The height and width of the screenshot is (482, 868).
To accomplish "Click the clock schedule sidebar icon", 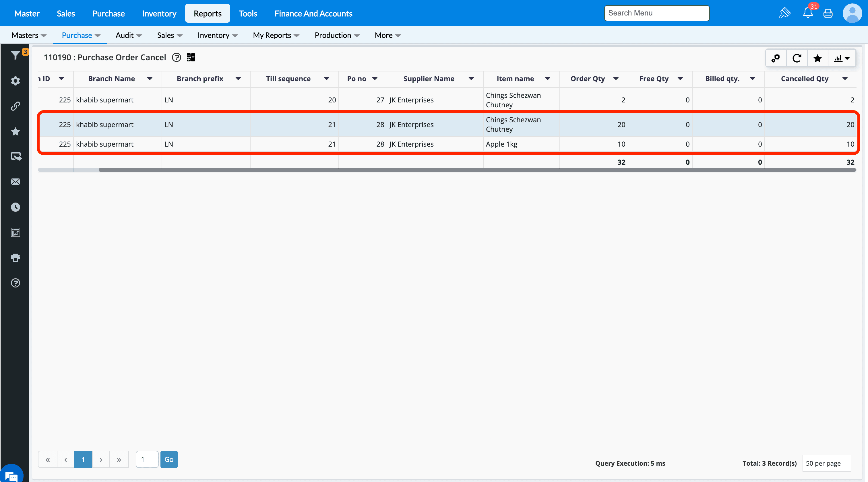I will click(x=15, y=207).
